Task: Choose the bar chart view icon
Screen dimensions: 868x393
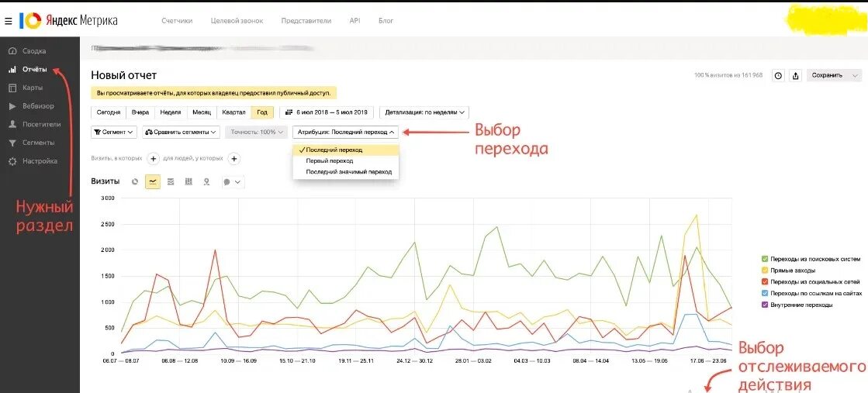Action: 188,182
